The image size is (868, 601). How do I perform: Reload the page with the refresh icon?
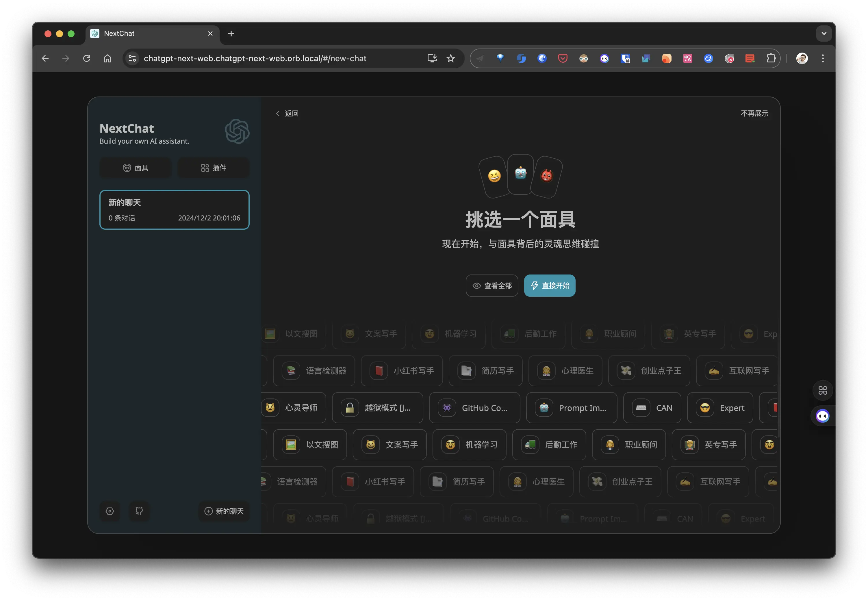click(87, 58)
